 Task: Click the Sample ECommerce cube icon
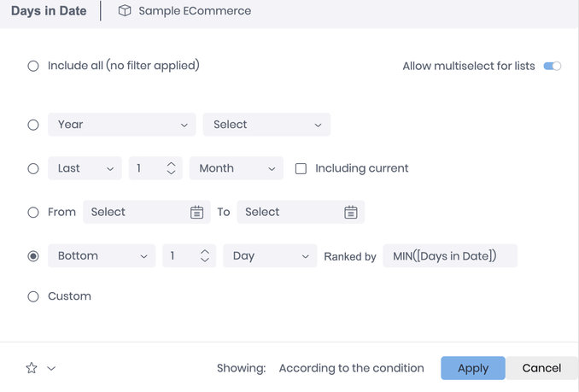click(x=125, y=11)
